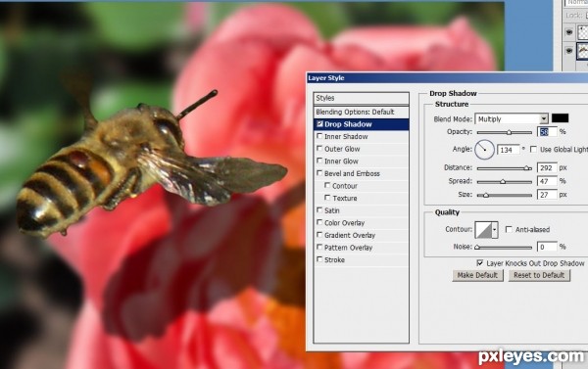This screenshot has width=588, height=369.
Task: Click the Angle dial control
Action: point(484,150)
